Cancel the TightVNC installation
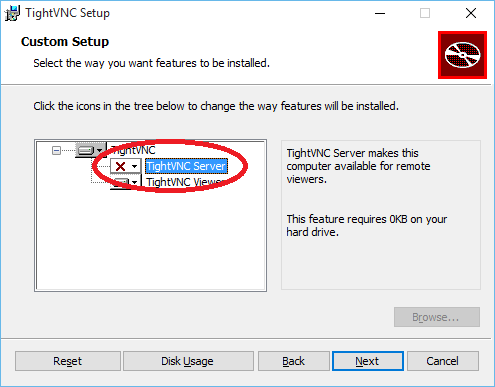Screen dimensions: 495x387 [x=443, y=361]
